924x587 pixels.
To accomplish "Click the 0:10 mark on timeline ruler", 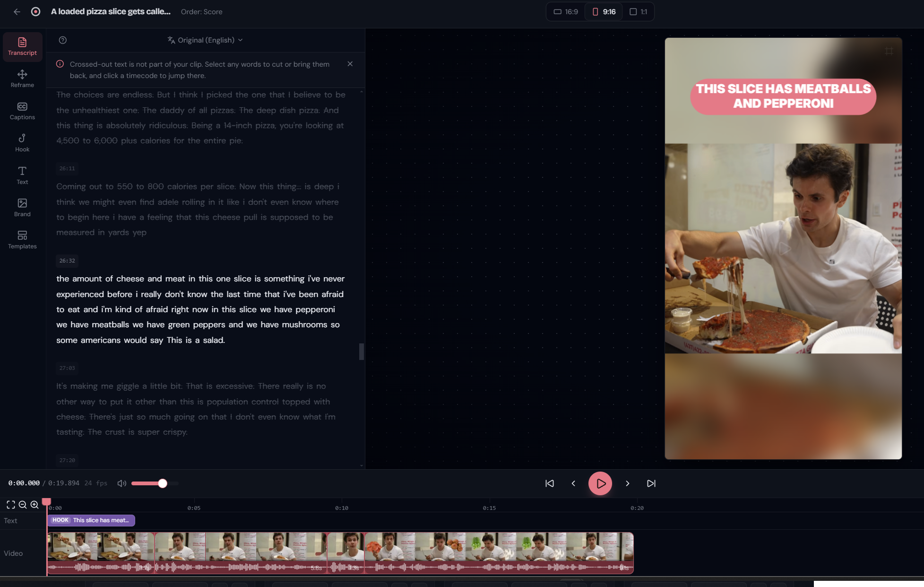I will pyautogui.click(x=342, y=508).
